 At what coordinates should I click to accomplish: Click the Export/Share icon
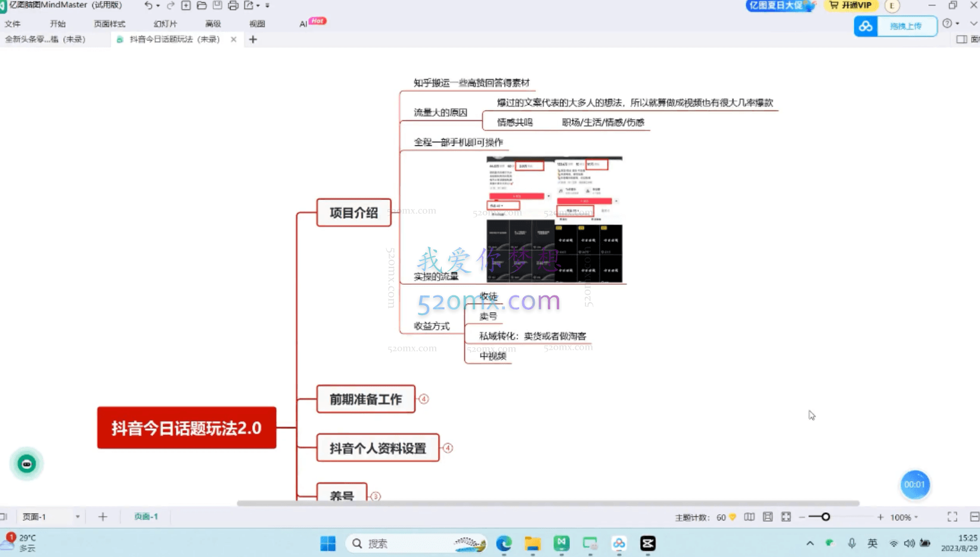point(249,5)
